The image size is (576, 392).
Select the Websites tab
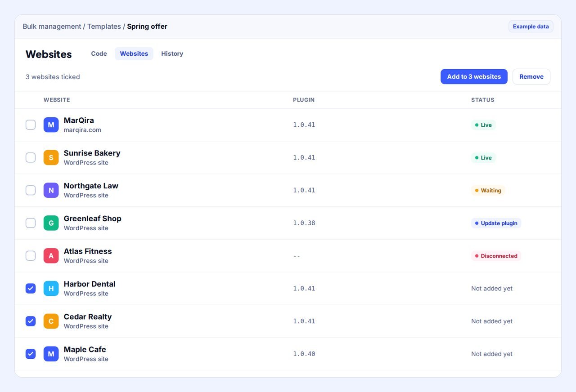[x=134, y=53]
